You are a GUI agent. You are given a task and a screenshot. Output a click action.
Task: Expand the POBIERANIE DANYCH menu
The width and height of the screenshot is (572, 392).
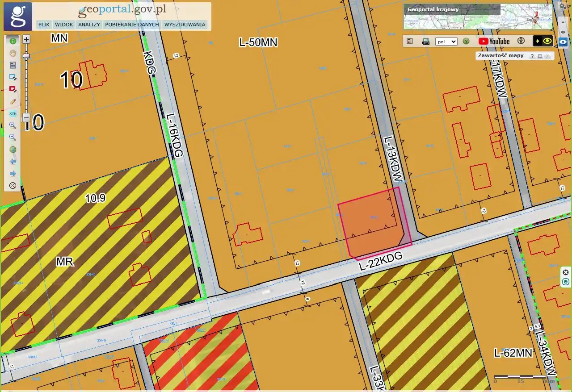point(132,25)
